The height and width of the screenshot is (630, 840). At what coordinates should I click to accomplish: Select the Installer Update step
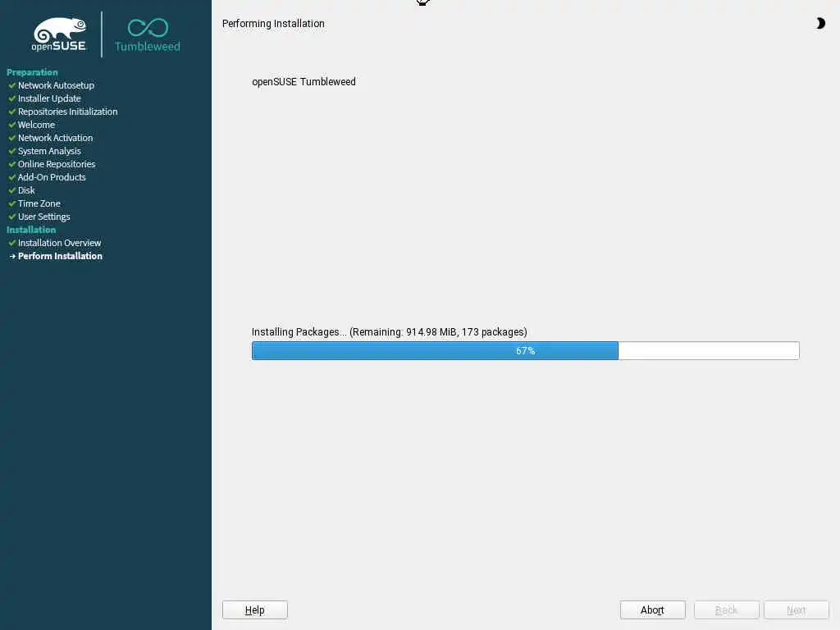tap(49, 98)
